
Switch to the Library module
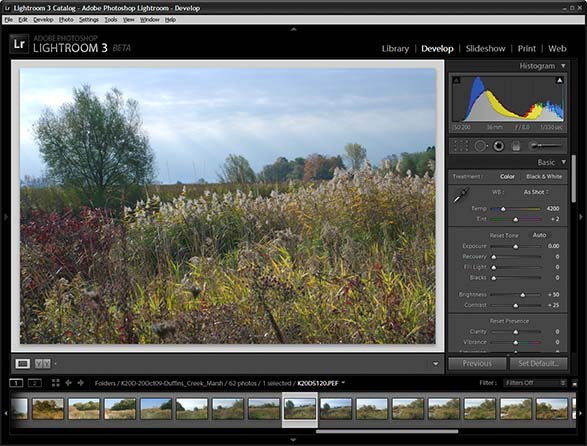(395, 49)
